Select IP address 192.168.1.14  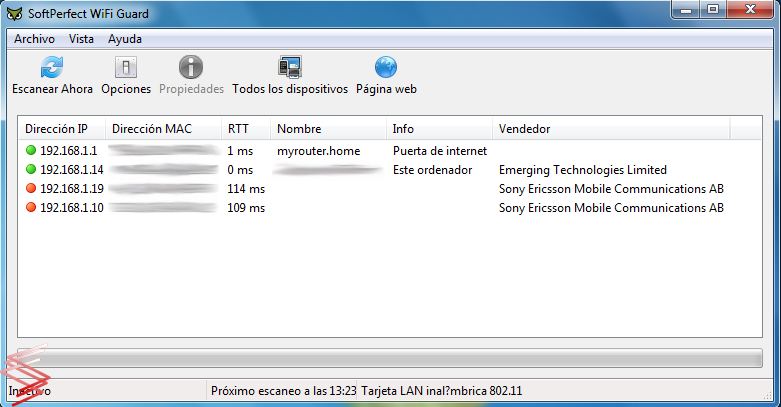[72, 170]
